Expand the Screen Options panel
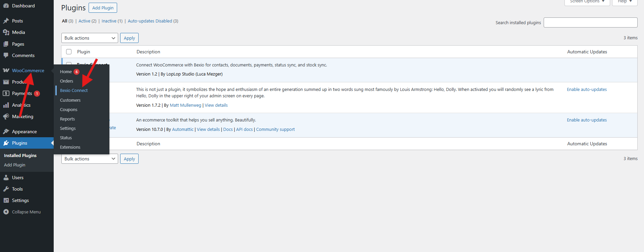644x252 pixels. click(x=587, y=2)
